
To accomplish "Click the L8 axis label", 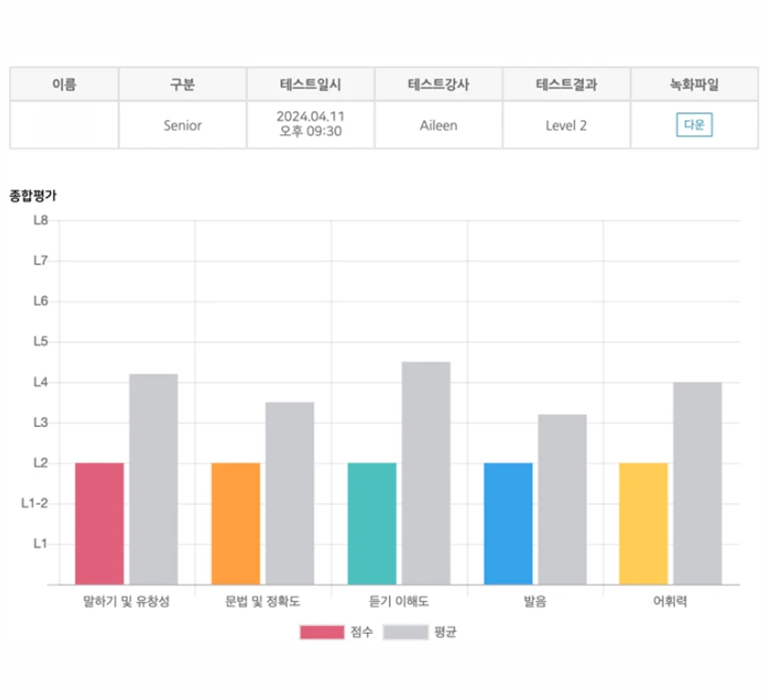I will [41, 220].
